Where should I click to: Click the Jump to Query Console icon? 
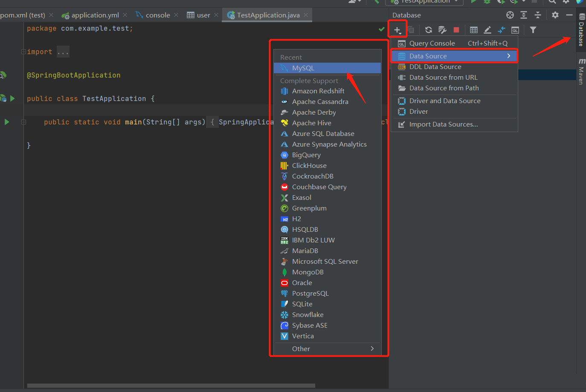coord(515,30)
